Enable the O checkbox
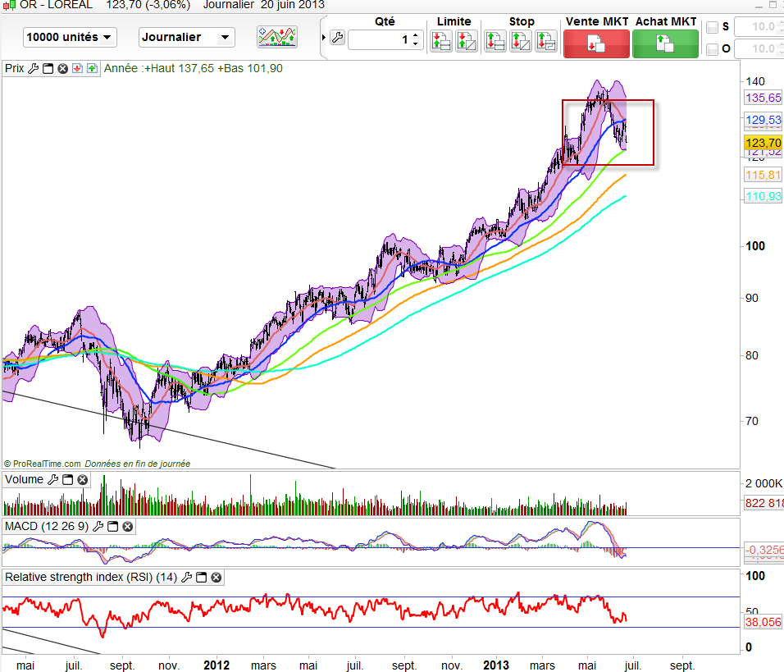 coord(712,49)
